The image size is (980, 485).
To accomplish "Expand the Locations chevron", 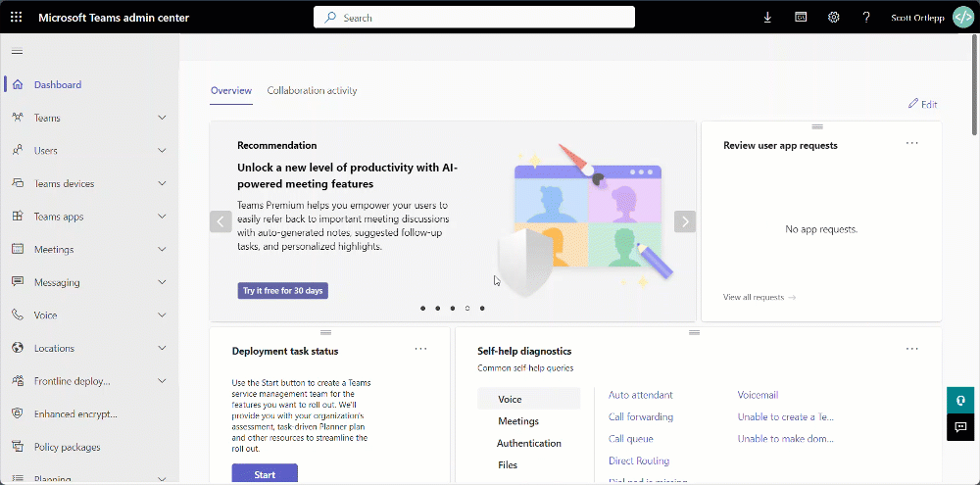I will pos(162,348).
